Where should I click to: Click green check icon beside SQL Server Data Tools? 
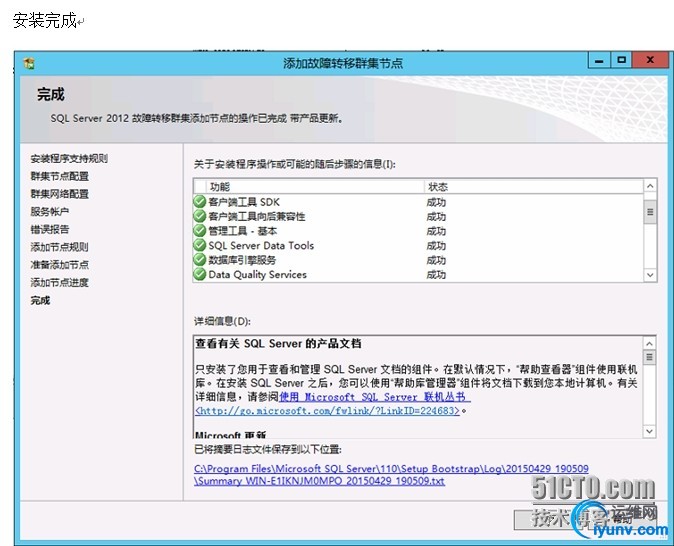pos(199,245)
